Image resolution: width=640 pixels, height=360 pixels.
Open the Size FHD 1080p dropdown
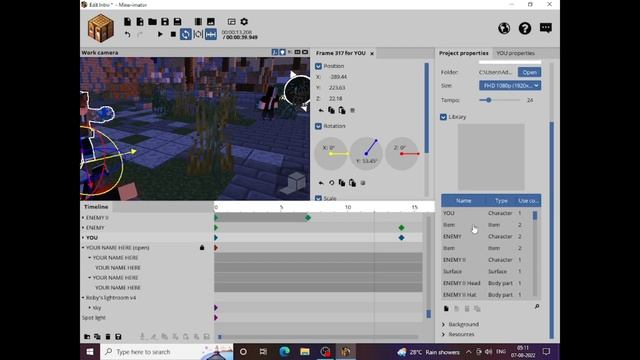[510, 86]
